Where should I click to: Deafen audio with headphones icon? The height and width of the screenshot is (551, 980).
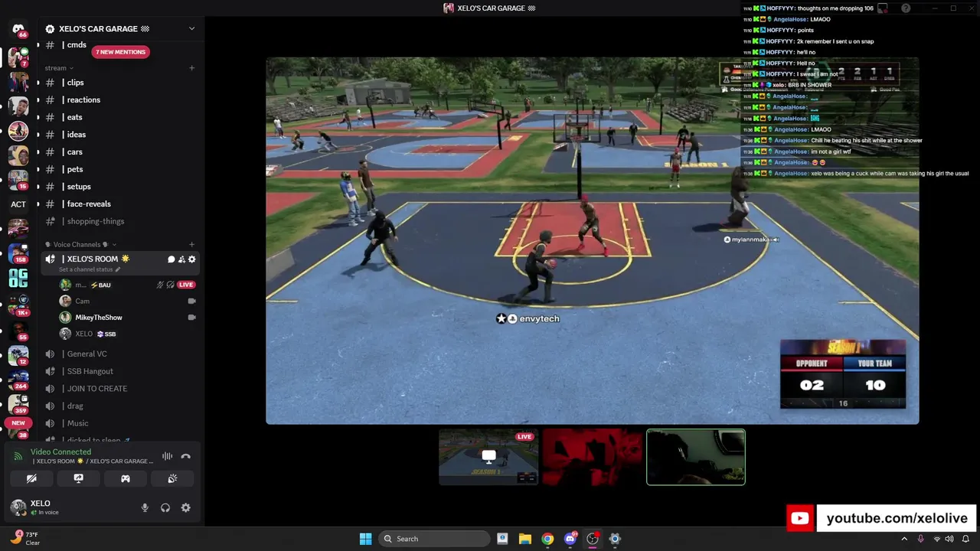(165, 507)
